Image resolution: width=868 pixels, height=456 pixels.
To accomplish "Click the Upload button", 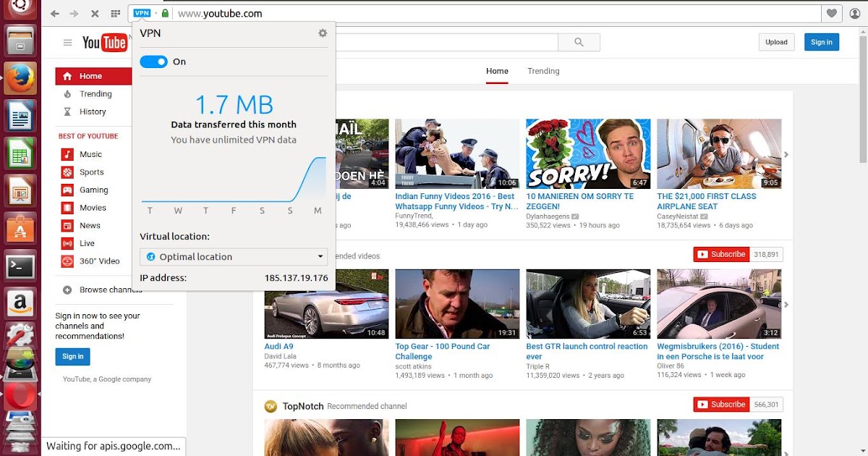I will click(x=777, y=42).
